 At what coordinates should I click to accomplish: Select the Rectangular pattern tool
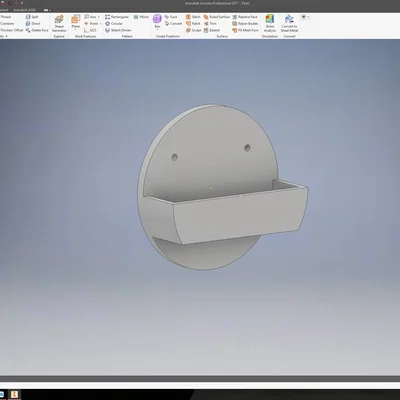[x=117, y=17]
